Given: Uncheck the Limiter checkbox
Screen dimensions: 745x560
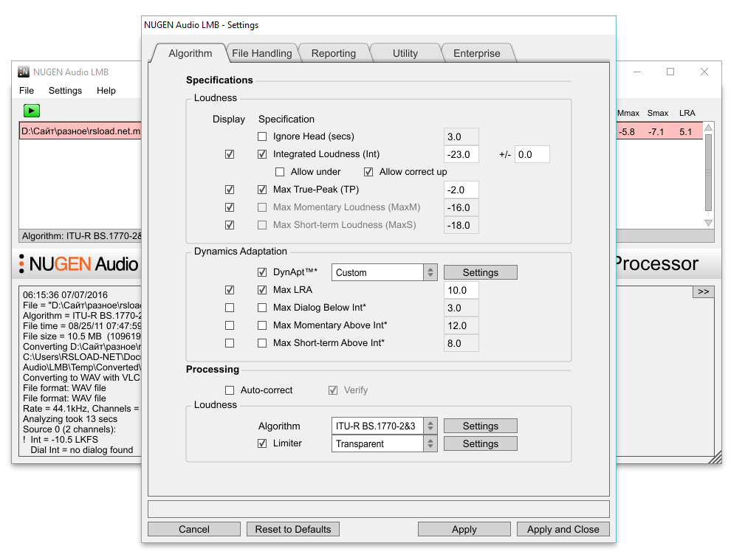Looking at the screenshot, I should point(262,443).
